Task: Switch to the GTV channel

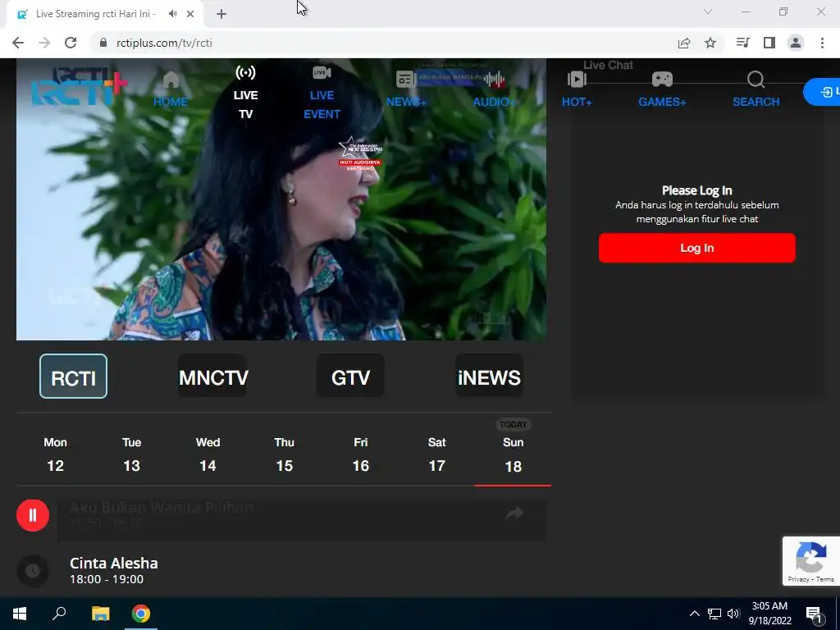Action: point(350,376)
